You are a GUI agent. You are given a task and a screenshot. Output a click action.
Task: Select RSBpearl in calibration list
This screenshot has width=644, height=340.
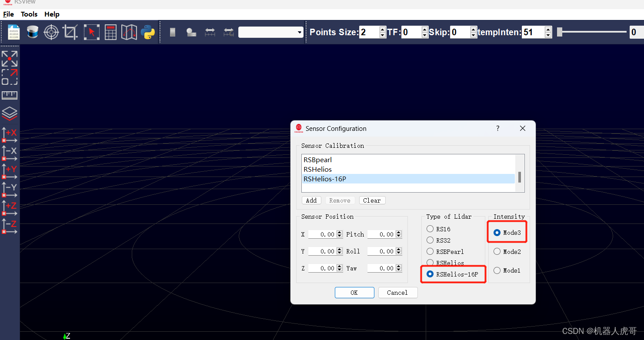[x=408, y=160]
